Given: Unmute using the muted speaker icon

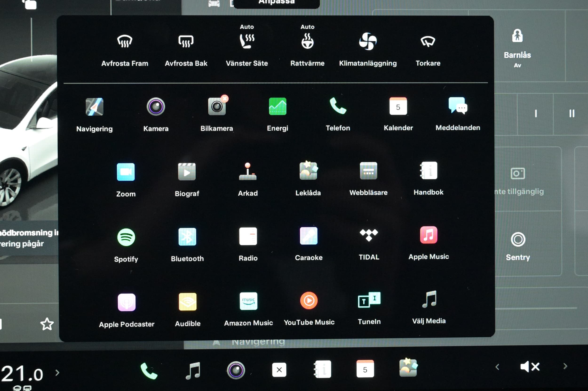Looking at the screenshot, I should [530, 367].
